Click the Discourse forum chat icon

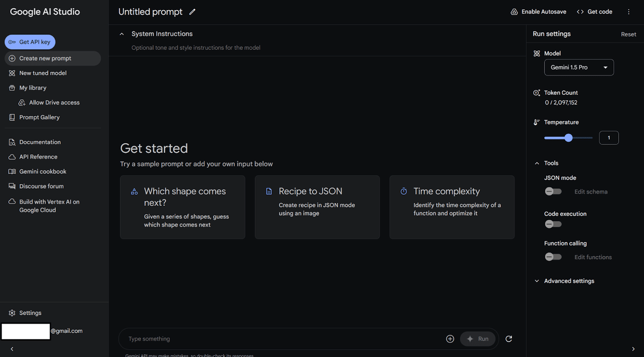point(12,187)
